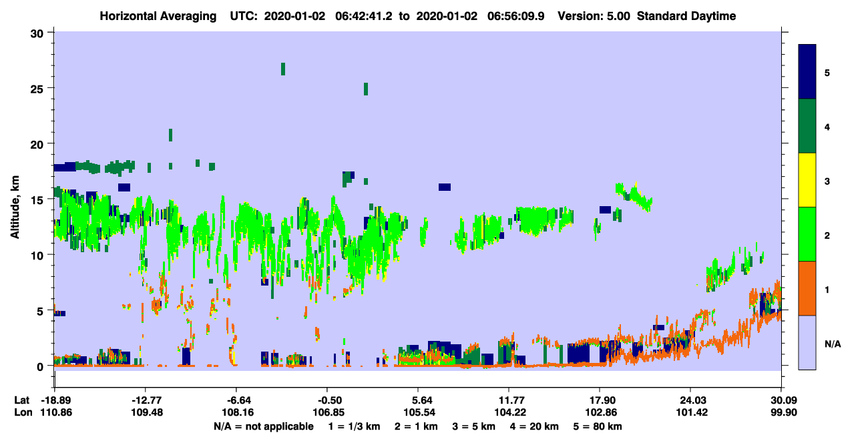This screenshot has width=868, height=445.
Task: Click the 'Lon' row label
Action: click(x=23, y=412)
